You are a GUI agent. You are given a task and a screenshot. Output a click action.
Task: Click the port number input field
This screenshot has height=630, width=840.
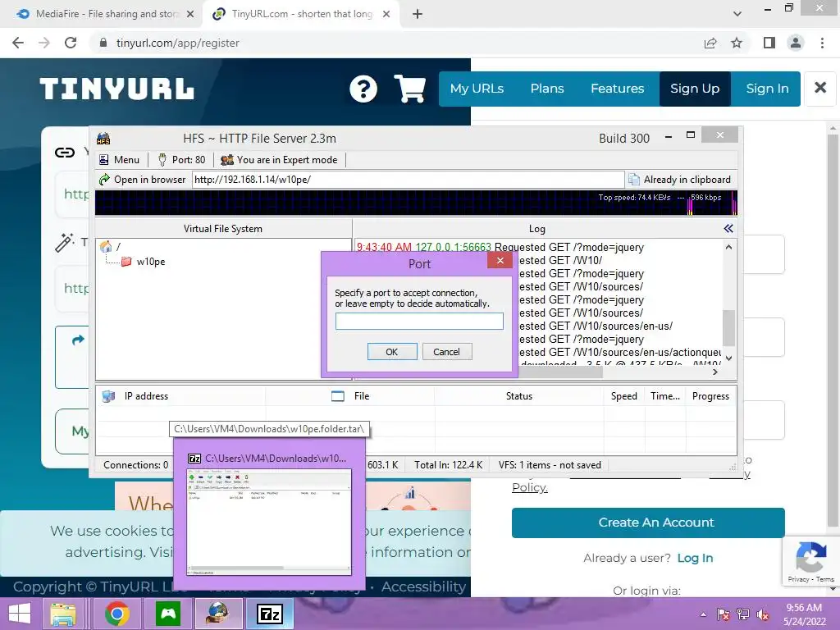[419, 322]
